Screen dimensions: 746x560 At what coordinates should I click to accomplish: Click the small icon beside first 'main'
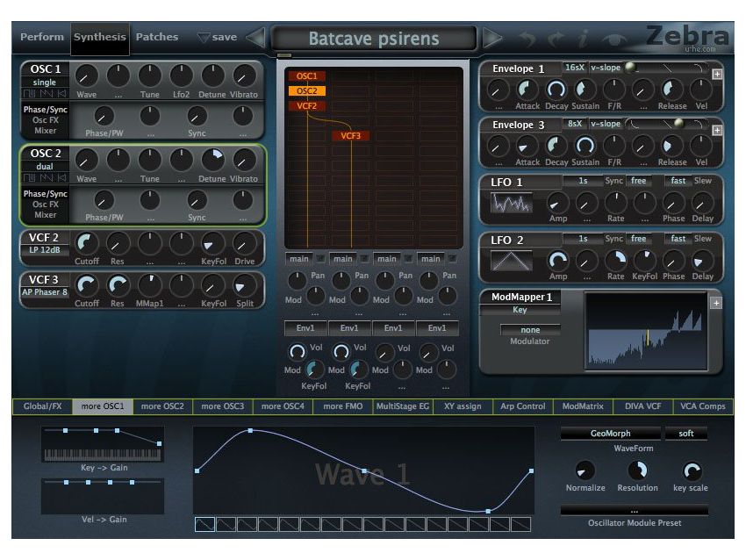(320, 259)
